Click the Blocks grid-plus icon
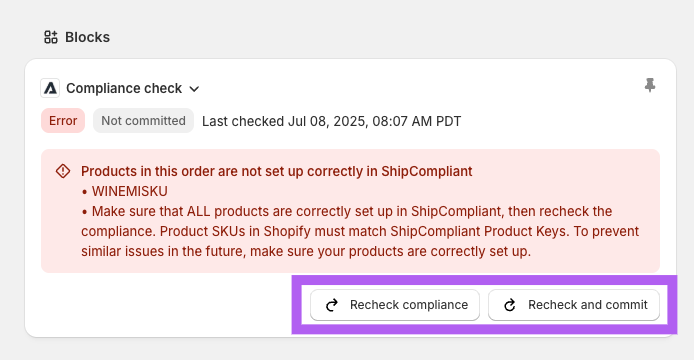 (51, 37)
